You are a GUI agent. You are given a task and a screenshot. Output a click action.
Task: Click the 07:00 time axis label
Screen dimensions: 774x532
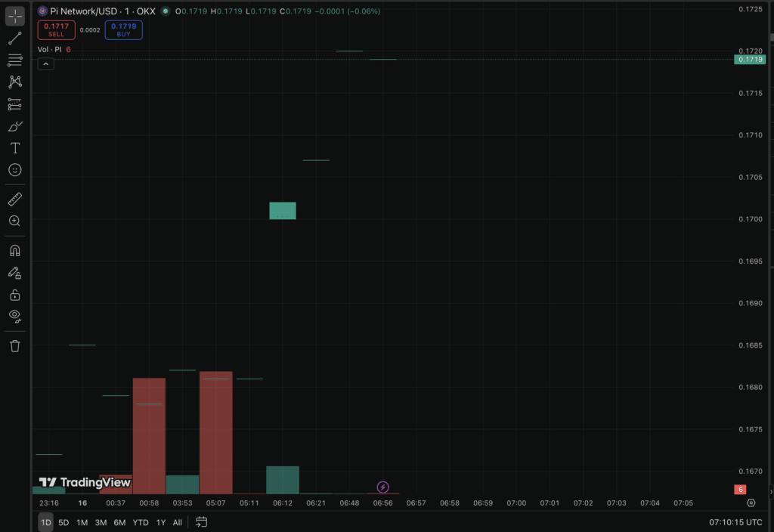tap(516, 503)
